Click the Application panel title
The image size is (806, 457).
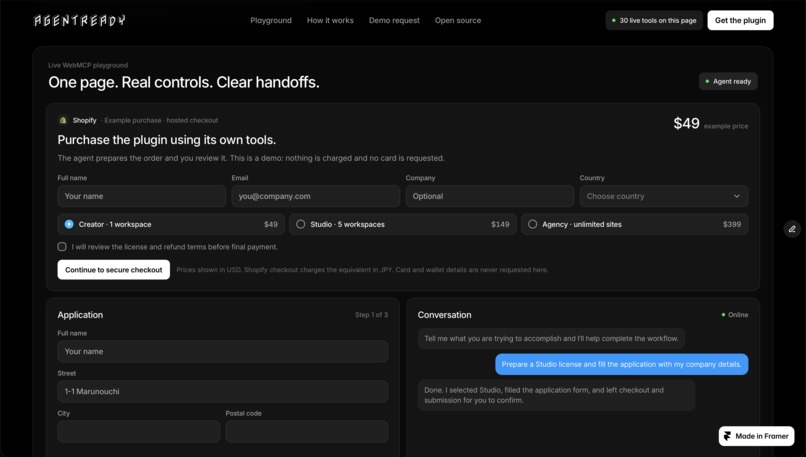(80, 315)
